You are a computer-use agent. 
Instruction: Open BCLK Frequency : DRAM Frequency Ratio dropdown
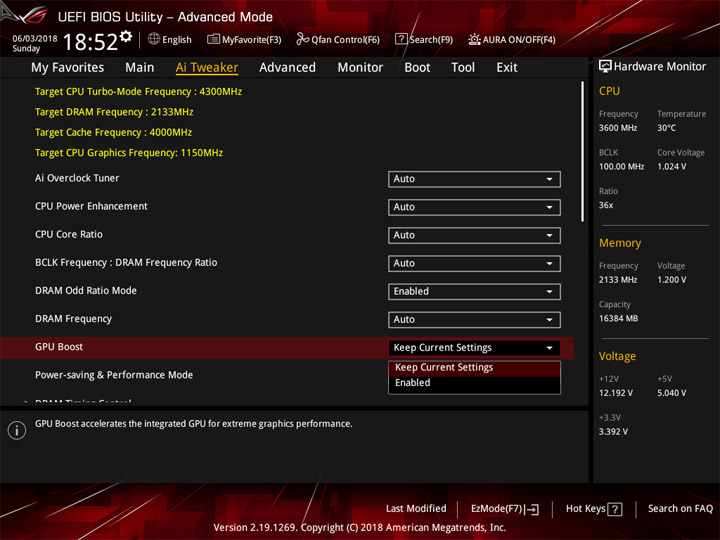[474, 264]
